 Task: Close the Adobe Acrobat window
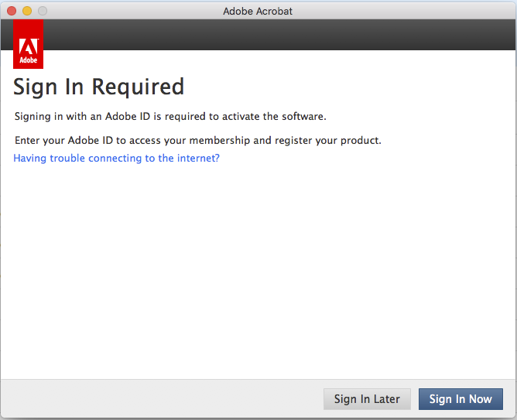[12, 11]
